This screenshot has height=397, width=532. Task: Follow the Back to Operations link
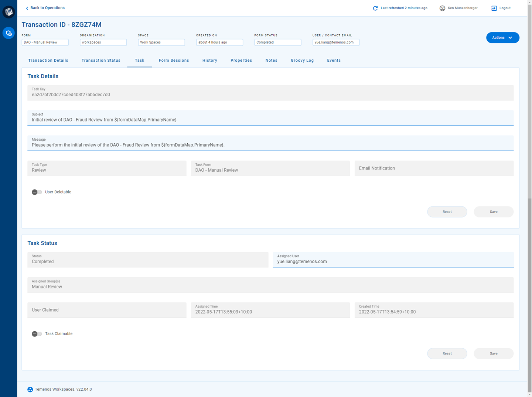[x=47, y=8]
